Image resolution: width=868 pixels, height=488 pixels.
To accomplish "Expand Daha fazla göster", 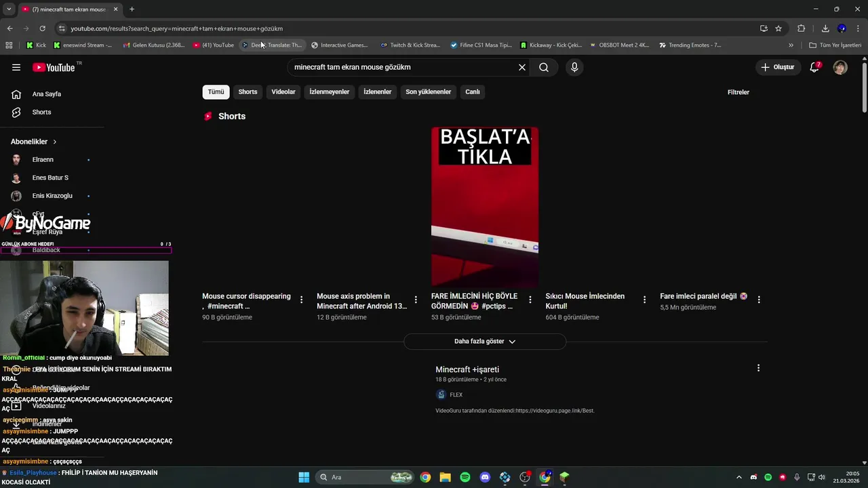I will pyautogui.click(x=485, y=342).
